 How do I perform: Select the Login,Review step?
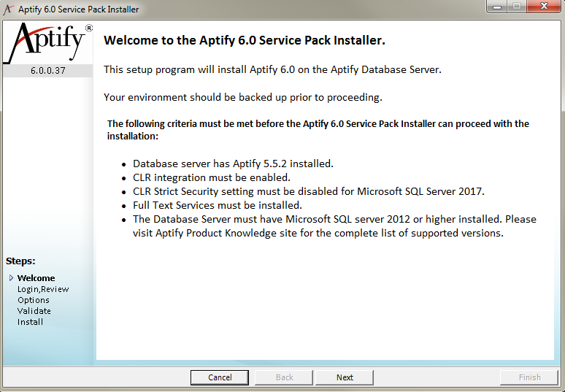(x=43, y=289)
